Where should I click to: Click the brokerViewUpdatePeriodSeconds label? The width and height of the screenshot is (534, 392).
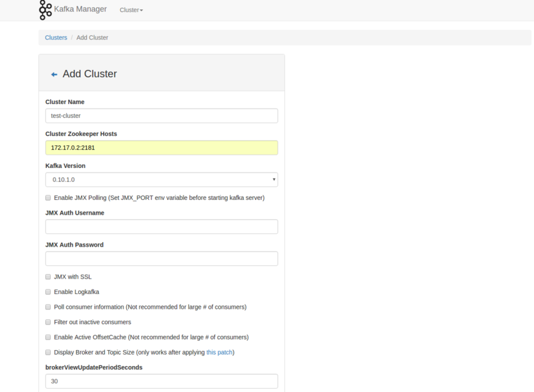pos(93,367)
